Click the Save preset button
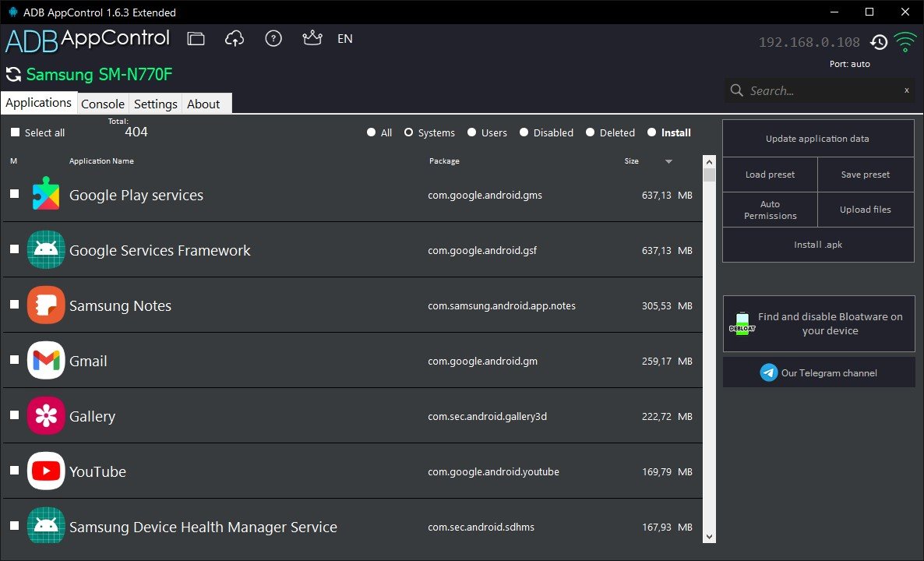 (866, 175)
